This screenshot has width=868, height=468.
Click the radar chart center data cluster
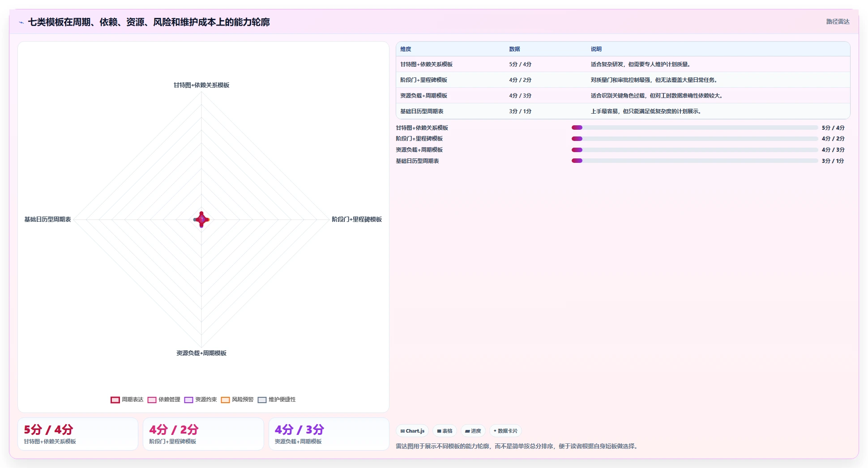pos(201,219)
